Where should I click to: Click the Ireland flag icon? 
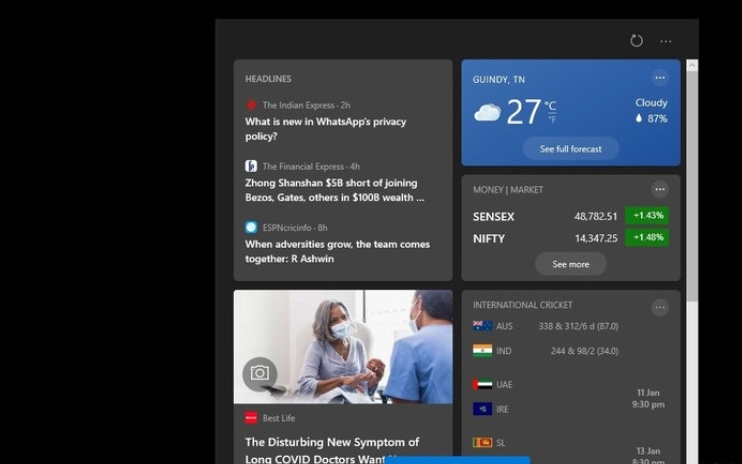(482, 409)
